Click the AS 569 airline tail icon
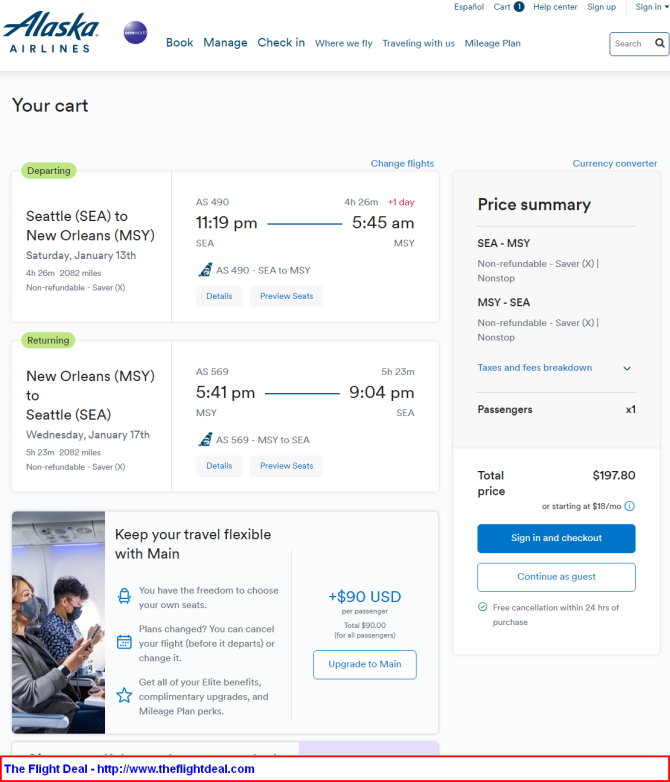This screenshot has width=670, height=782. click(x=206, y=440)
